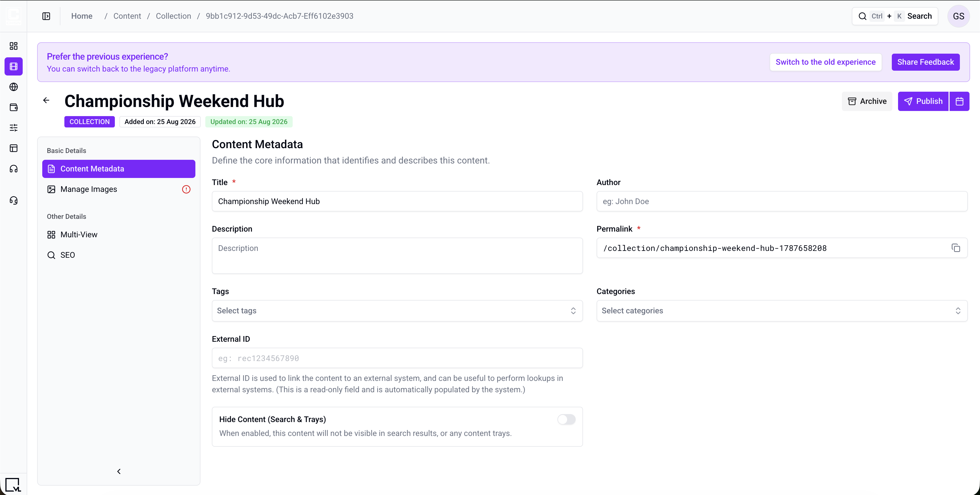Click into the Description text area
The image size is (980, 495).
(397, 255)
